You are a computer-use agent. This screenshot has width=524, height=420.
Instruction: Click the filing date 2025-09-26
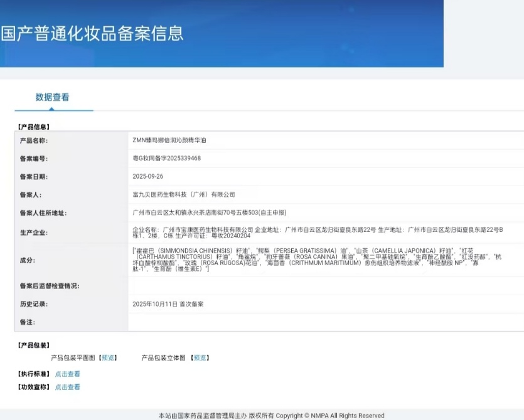click(x=147, y=177)
